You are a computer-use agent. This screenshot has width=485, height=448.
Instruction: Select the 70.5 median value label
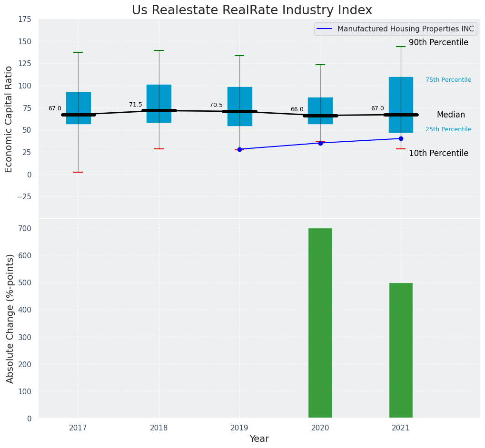[216, 105]
